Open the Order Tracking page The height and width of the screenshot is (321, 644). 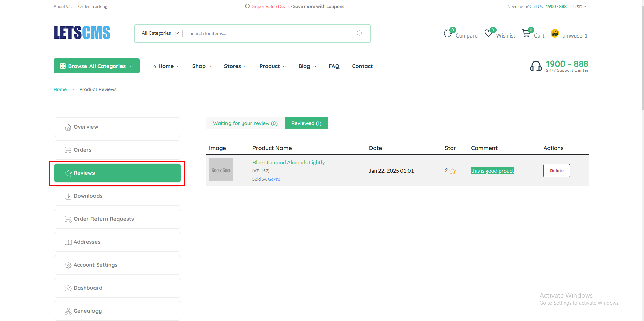[92, 6]
